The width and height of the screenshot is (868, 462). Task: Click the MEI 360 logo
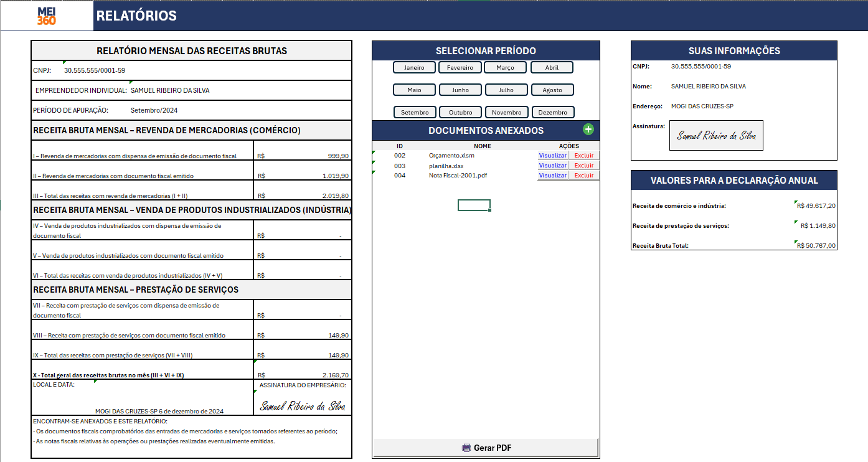point(46,16)
